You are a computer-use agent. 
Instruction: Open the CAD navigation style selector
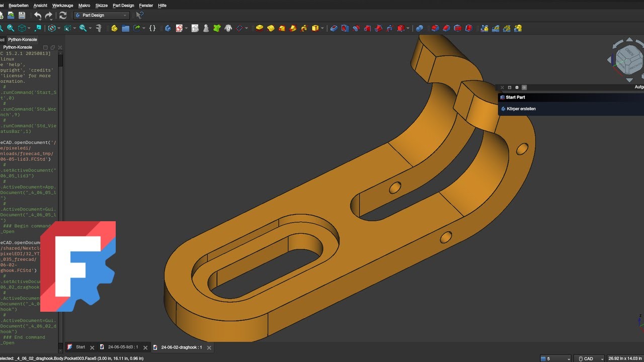(x=589, y=358)
